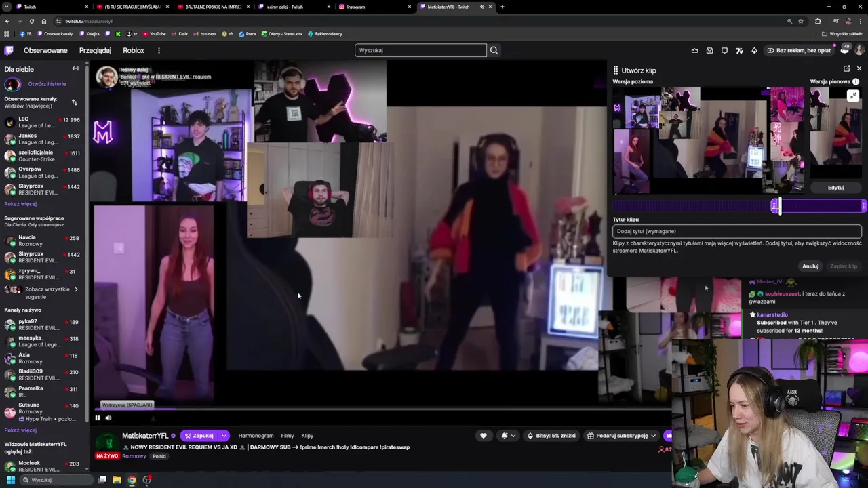Focus the Twitch Szukaj search field
This screenshot has height=488, width=868.
click(420, 50)
